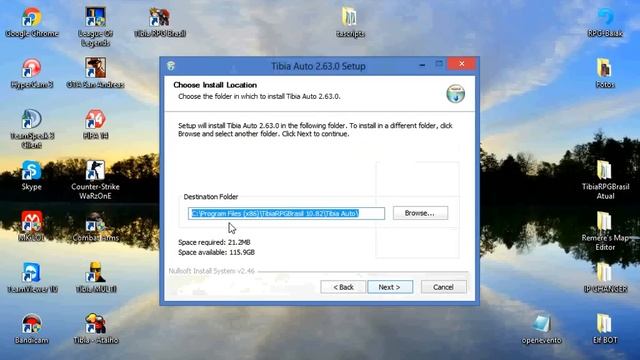Select the RPG-Baiak desktop icon

(x=605, y=22)
